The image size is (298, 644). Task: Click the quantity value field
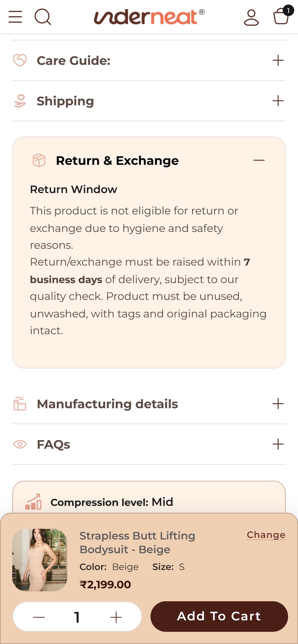coord(77,617)
